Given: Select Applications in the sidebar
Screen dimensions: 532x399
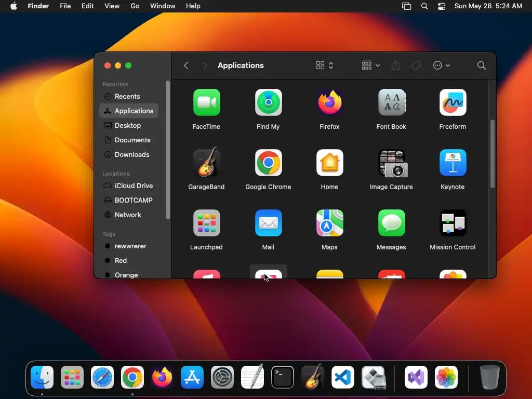Looking at the screenshot, I should [129, 111].
